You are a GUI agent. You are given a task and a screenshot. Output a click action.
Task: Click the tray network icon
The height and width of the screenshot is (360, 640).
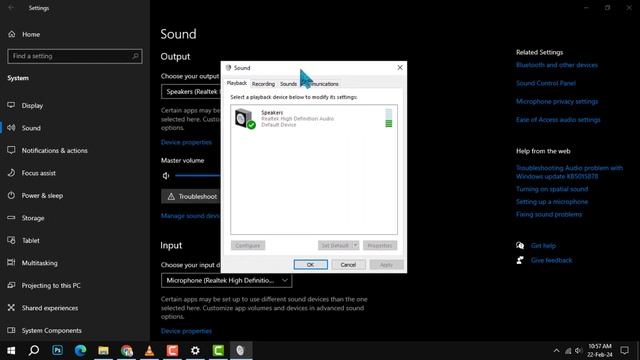coord(568,351)
